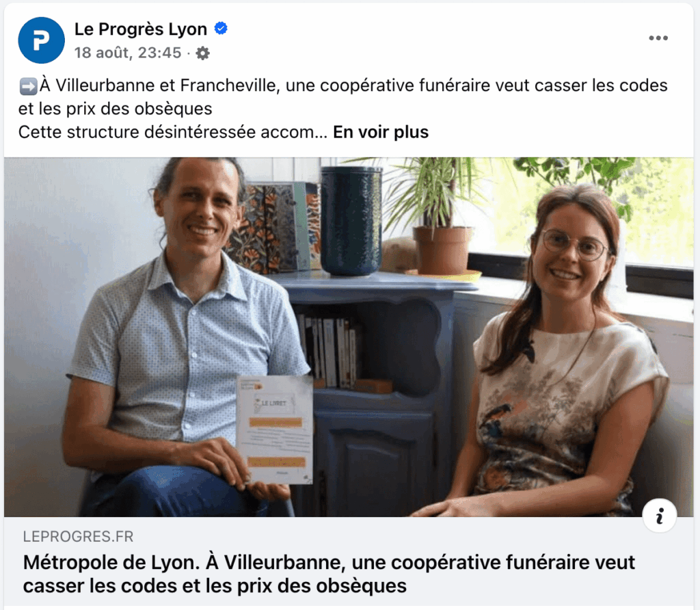This screenshot has width=700, height=610.
Task: Expand post text with 'En voir plus'
Action: [x=381, y=132]
